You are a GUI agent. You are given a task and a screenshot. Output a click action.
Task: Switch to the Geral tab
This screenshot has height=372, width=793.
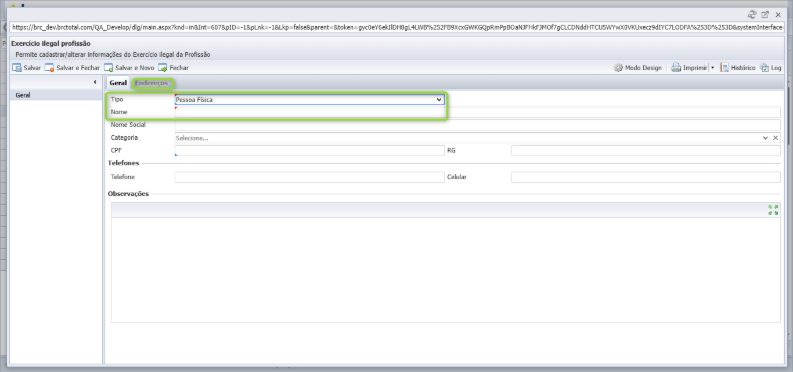pyautogui.click(x=118, y=83)
